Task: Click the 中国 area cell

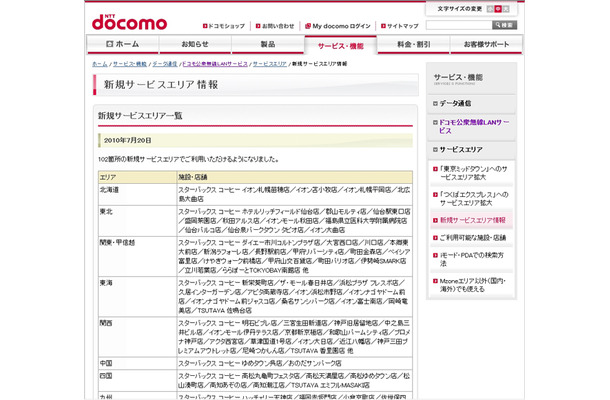Action: (x=138, y=363)
